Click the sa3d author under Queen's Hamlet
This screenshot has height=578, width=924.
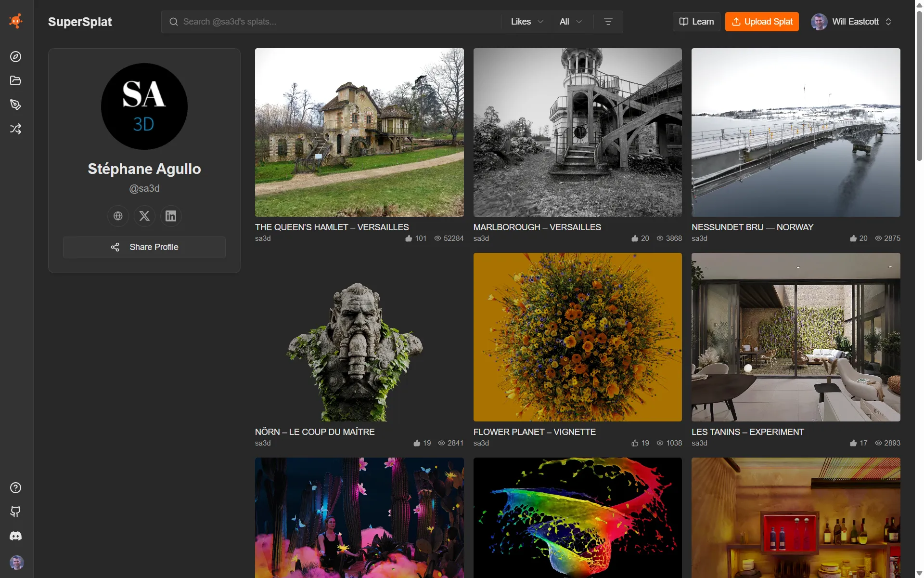tap(263, 238)
